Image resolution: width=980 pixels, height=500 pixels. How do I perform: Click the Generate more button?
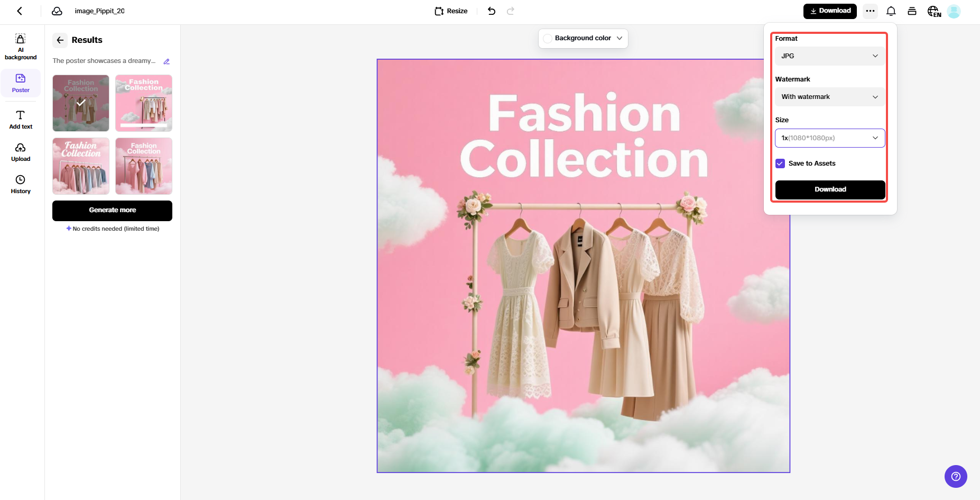click(112, 211)
